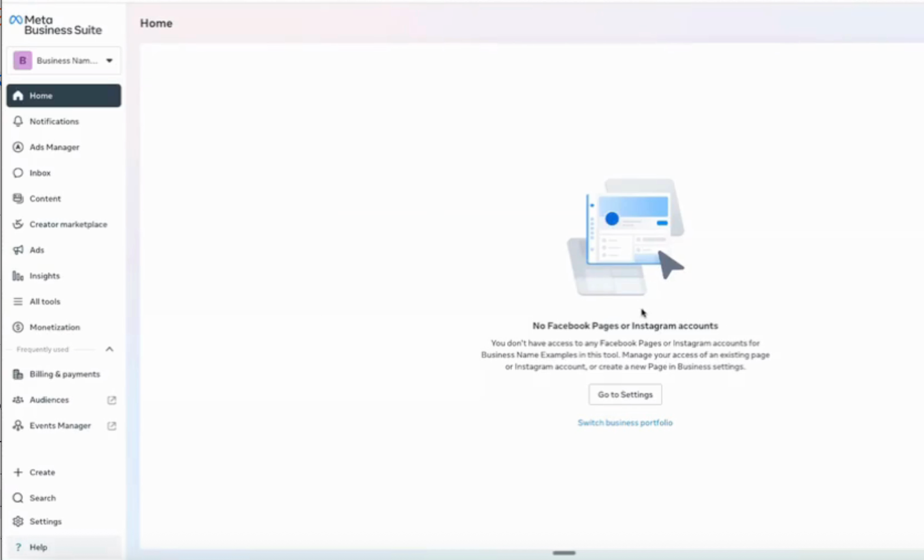This screenshot has height=560, width=924.
Task: Click the laptop illustration thumbnail
Action: tap(626, 237)
